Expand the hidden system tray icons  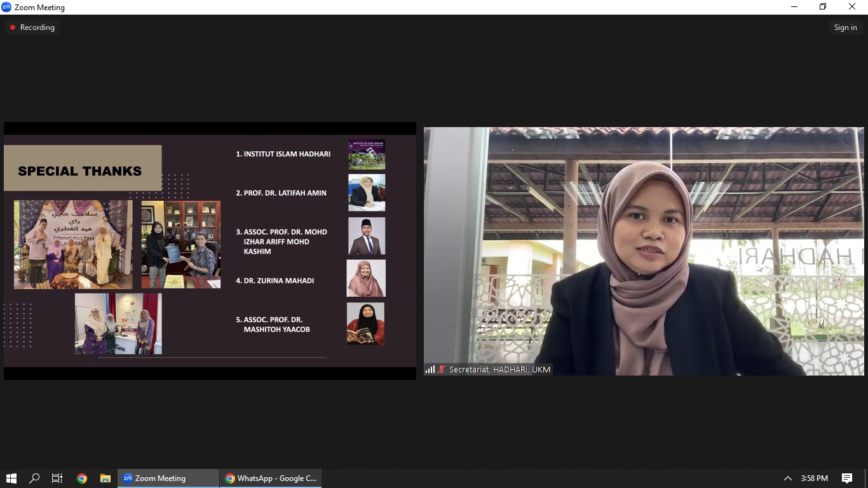(787, 478)
